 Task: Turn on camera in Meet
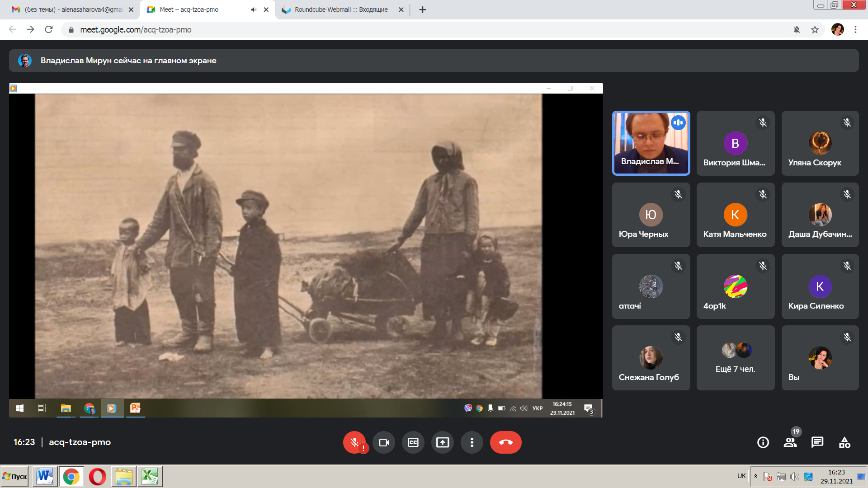[x=384, y=442]
